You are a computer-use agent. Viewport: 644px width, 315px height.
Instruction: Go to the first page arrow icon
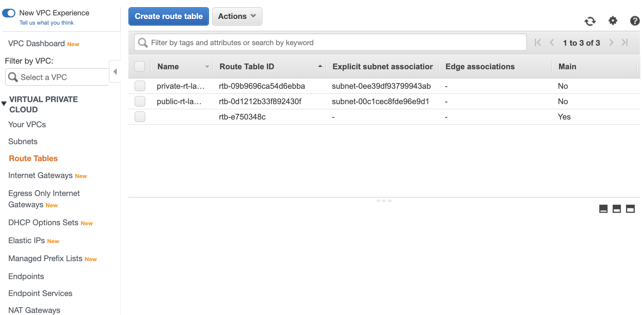[x=537, y=43]
